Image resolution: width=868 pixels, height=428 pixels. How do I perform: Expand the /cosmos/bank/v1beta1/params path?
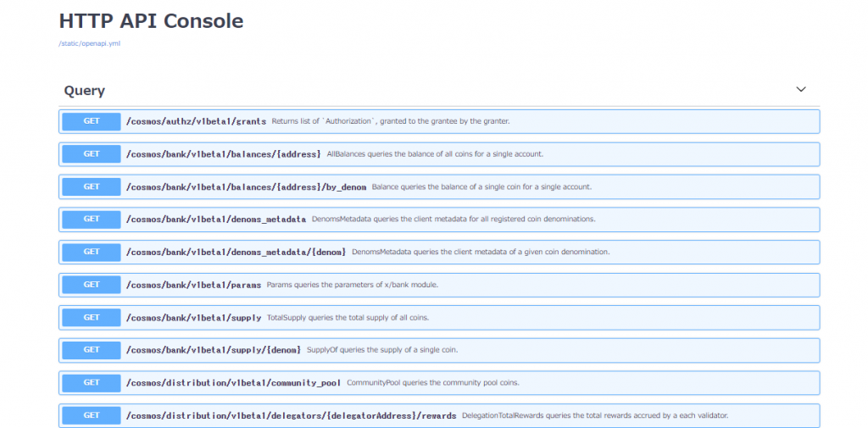coord(193,286)
